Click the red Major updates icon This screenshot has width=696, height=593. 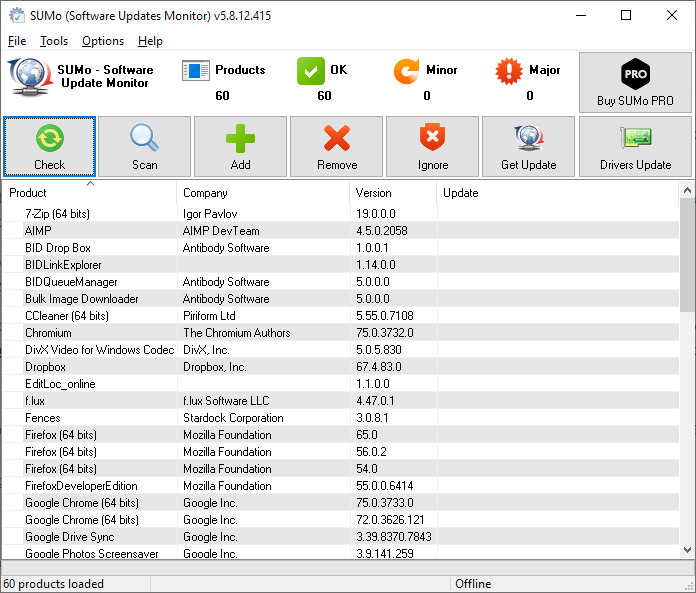(x=509, y=71)
